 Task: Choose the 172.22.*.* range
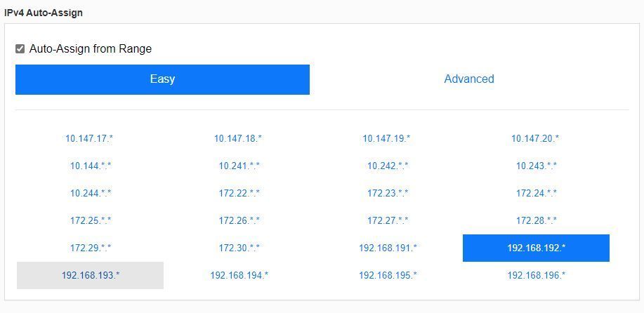pos(239,193)
